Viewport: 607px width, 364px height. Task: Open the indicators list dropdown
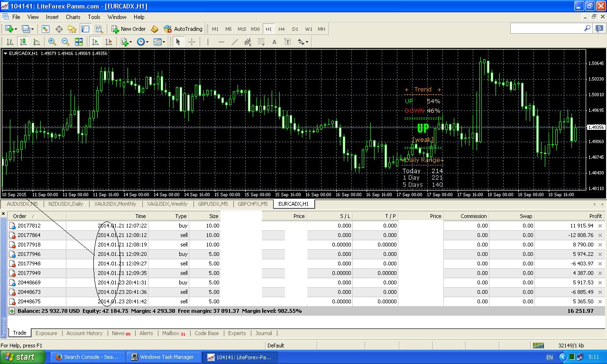tap(126, 42)
